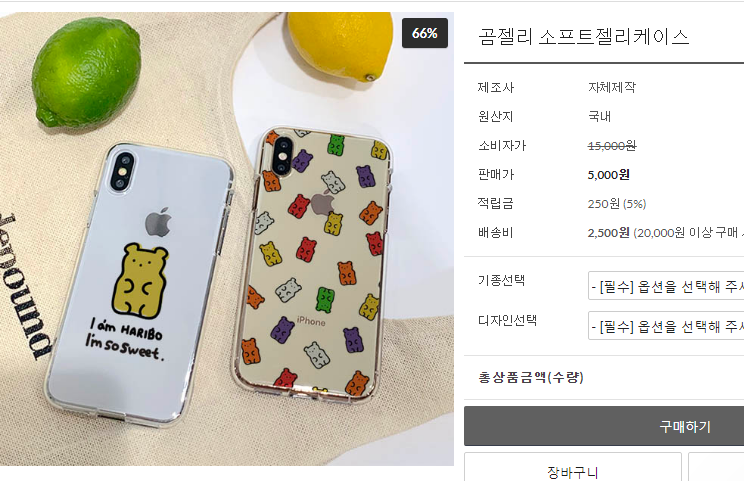Open the 기종선택 option dropdown

pos(666,286)
